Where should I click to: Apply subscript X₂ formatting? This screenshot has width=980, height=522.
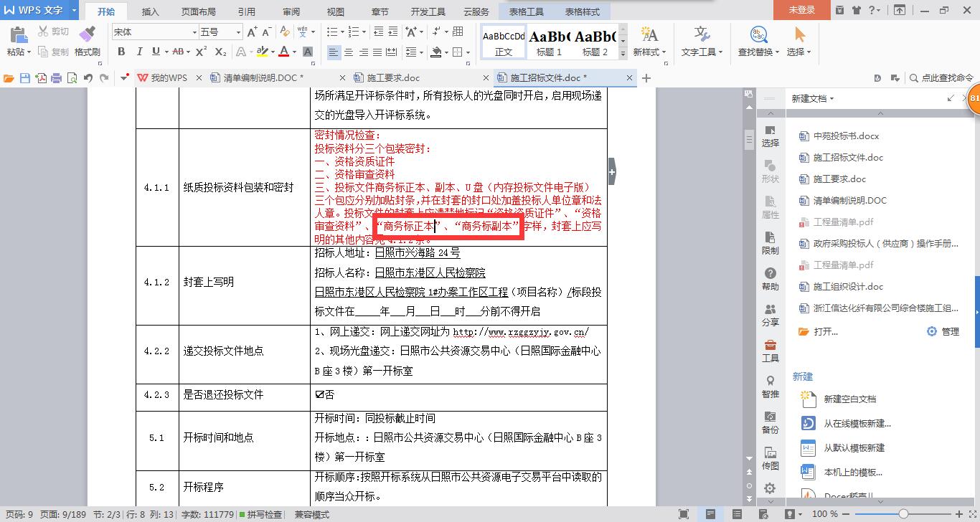click(220, 52)
